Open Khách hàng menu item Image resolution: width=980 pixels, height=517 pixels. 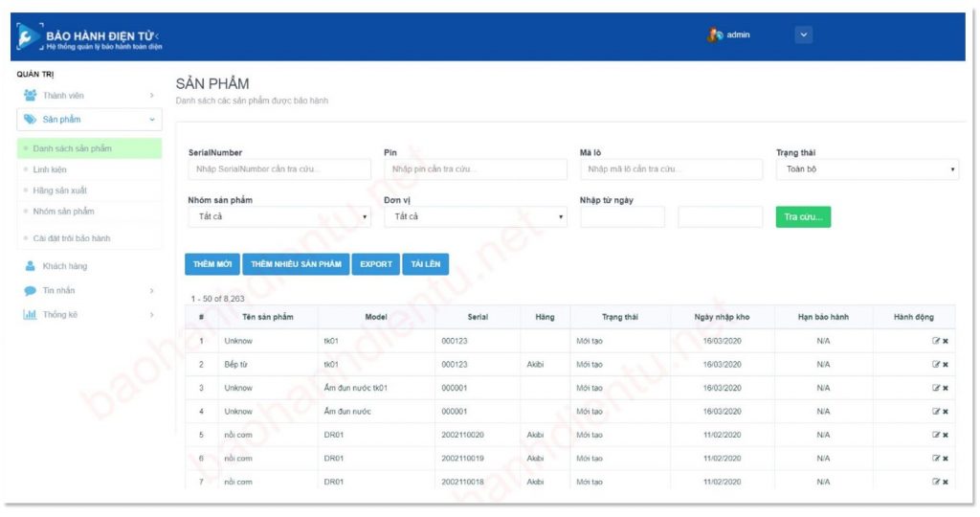point(89,266)
